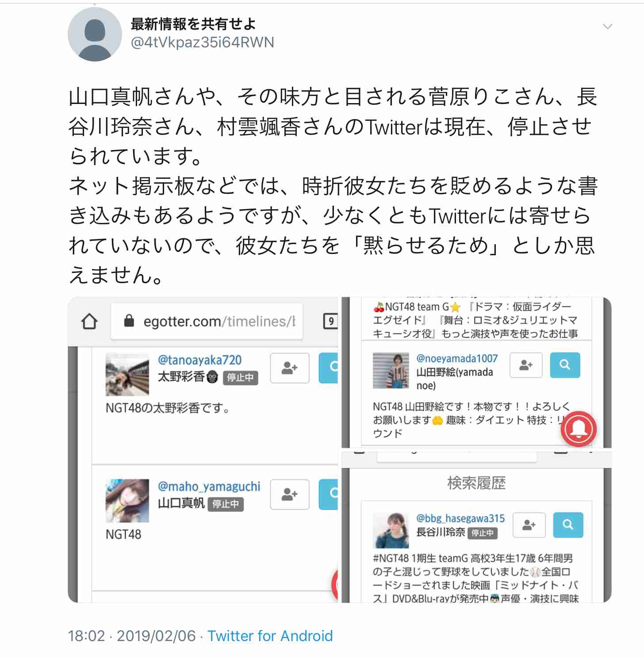Open the Twitter for Android source link

tap(270, 636)
